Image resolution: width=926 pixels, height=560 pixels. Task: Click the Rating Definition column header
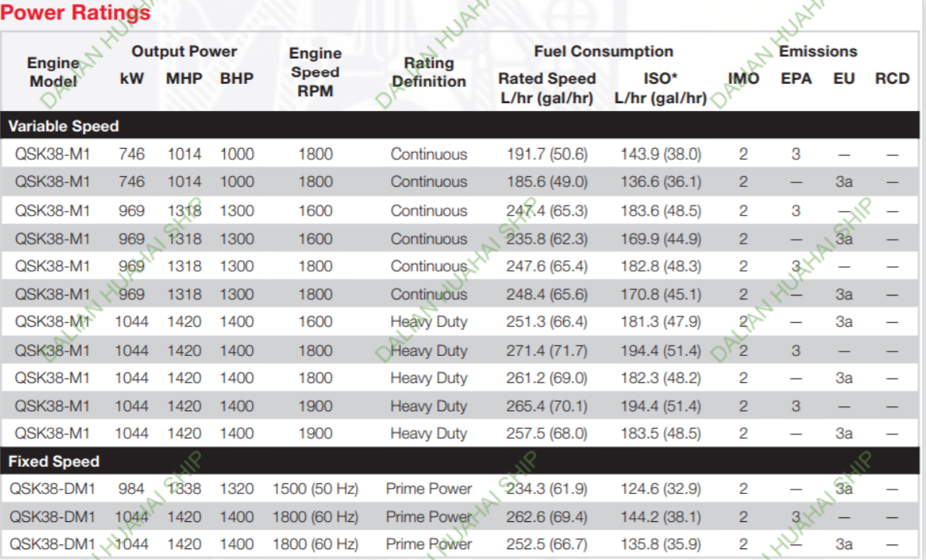pos(429,72)
